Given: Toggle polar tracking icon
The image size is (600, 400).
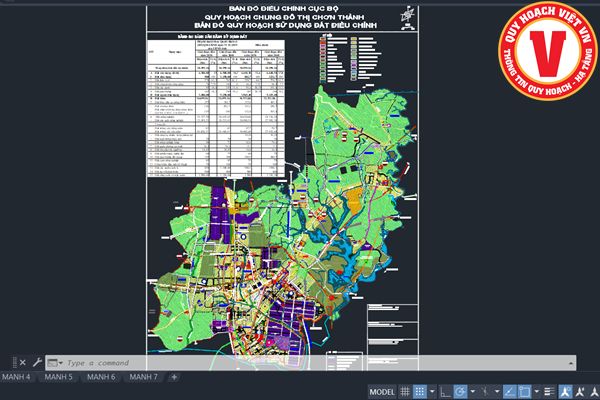Looking at the screenshot, I should pyautogui.click(x=460, y=391).
